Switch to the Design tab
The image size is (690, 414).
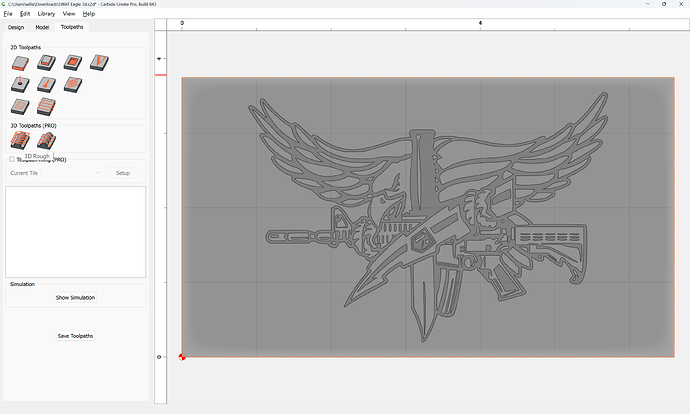point(15,27)
